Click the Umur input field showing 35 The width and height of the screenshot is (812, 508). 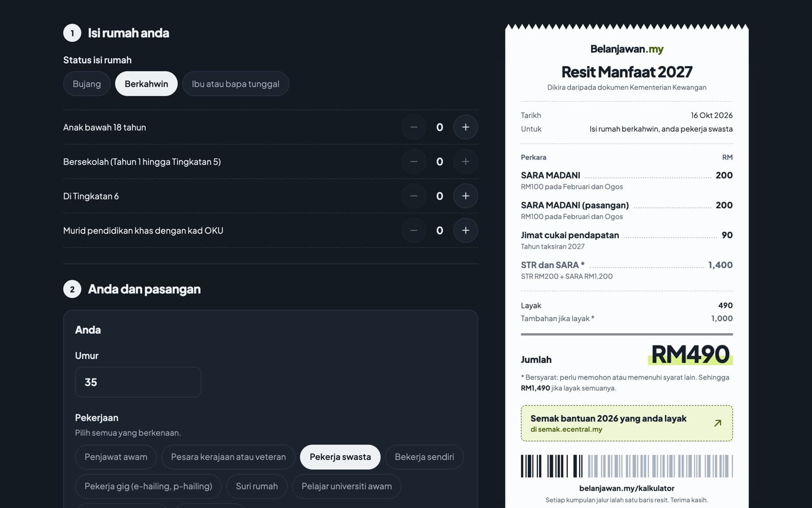coord(138,382)
